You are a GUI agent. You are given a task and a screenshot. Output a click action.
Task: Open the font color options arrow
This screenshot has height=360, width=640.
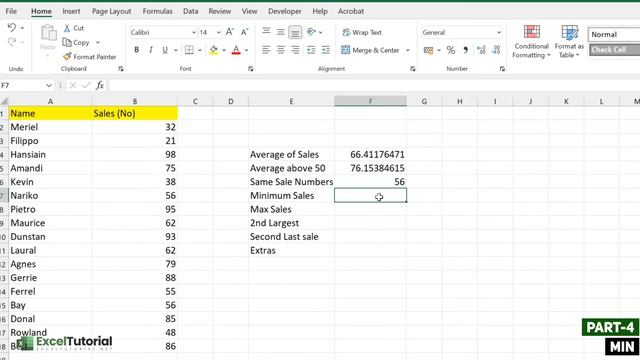point(247,50)
